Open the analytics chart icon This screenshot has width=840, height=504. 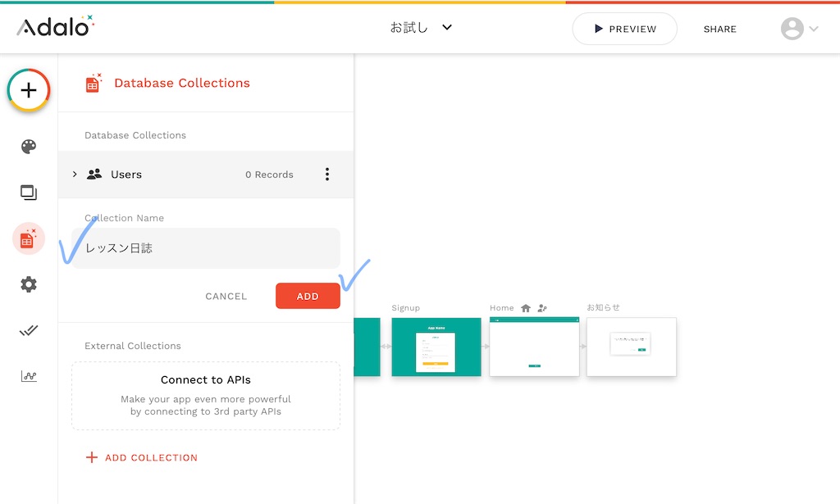(29, 376)
